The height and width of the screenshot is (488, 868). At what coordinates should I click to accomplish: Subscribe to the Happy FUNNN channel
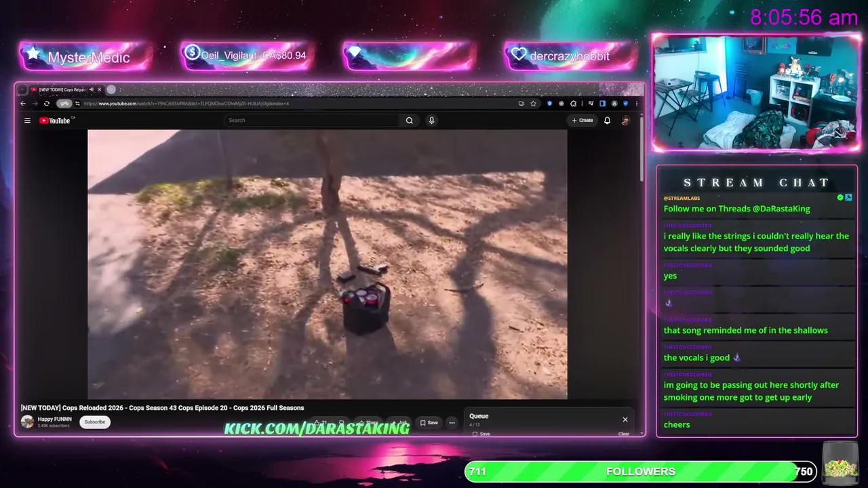tap(95, 422)
